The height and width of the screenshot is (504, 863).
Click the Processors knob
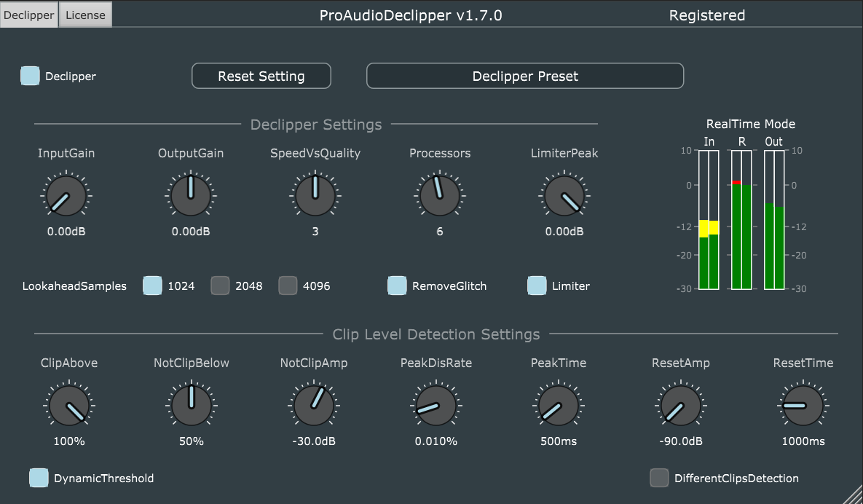pos(440,196)
